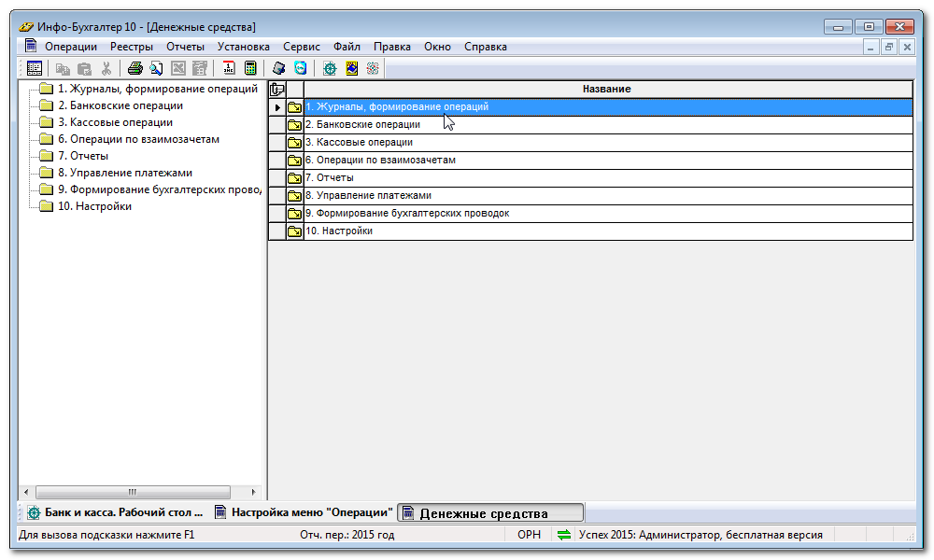Image resolution: width=934 pixels, height=560 pixels.
Task: Click table row 8. Управление платежами
Action: click(608, 196)
